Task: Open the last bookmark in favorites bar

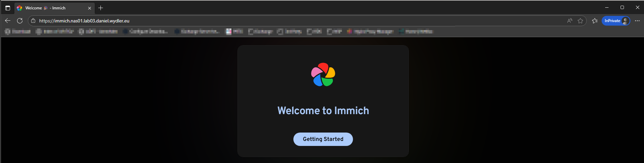Action: coord(416,31)
